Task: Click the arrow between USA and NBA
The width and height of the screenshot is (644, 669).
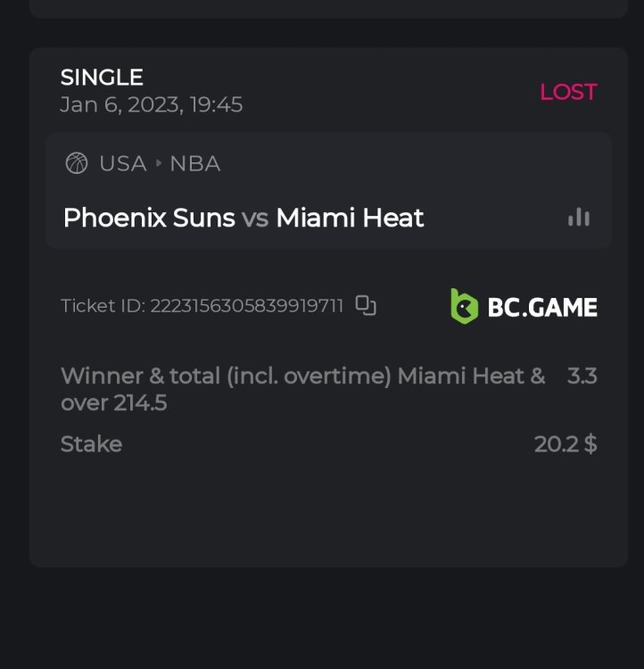Action: (x=159, y=163)
